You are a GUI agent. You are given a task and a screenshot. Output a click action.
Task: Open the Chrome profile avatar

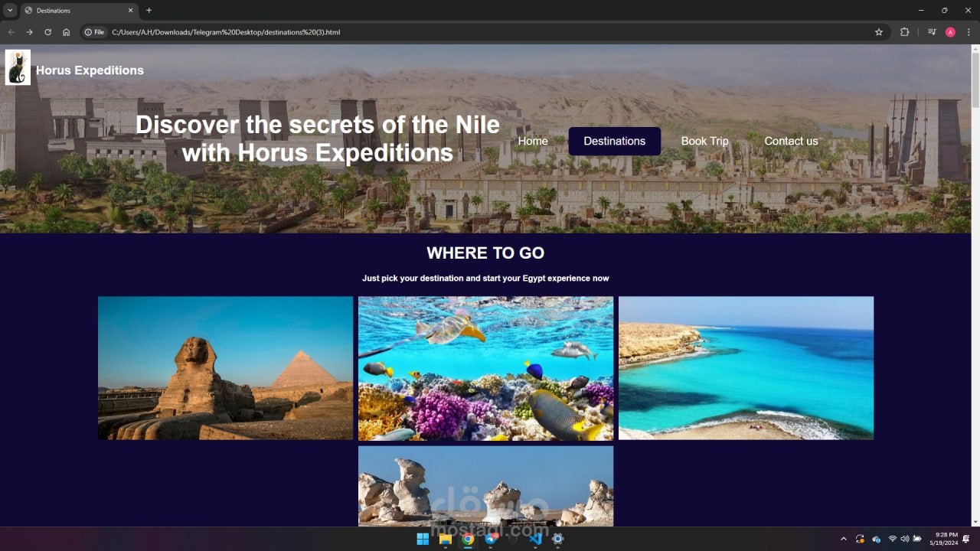[x=950, y=32]
